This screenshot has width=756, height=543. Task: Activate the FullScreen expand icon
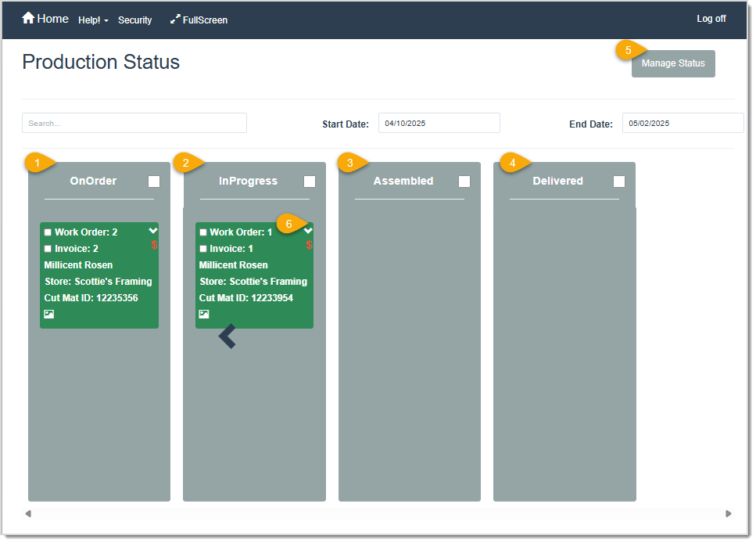[175, 20]
